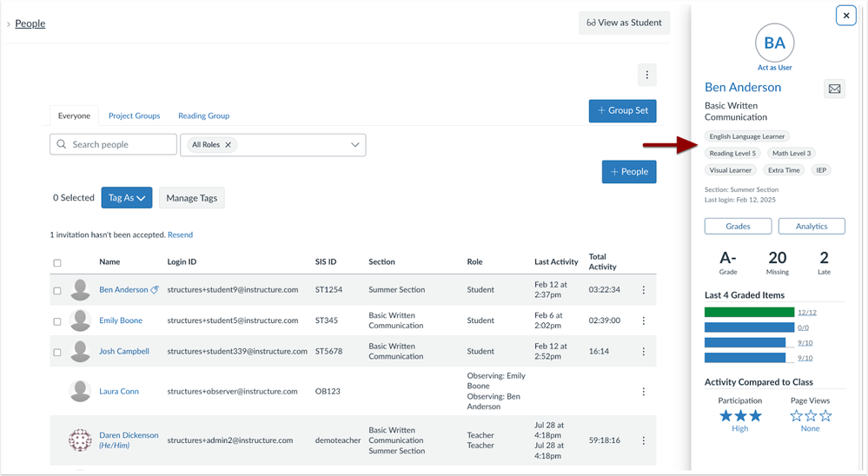Screen dimensions: 868x476
Task: Click SIS ID cell ST1254
Action: pyautogui.click(x=328, y=289)
